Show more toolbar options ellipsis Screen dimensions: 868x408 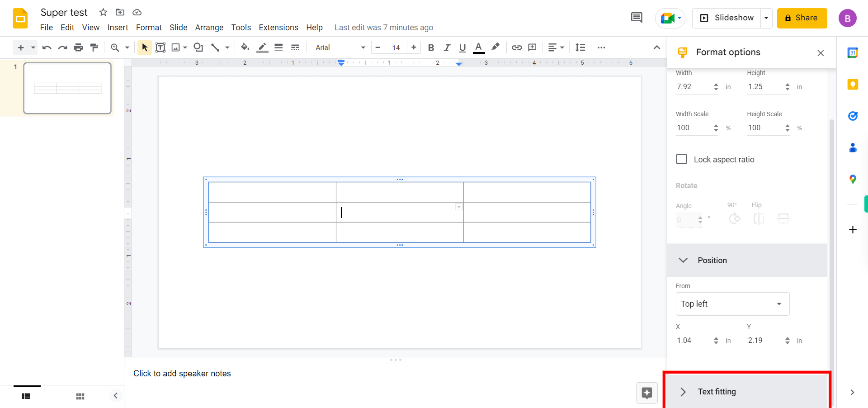tap(601, 47)
